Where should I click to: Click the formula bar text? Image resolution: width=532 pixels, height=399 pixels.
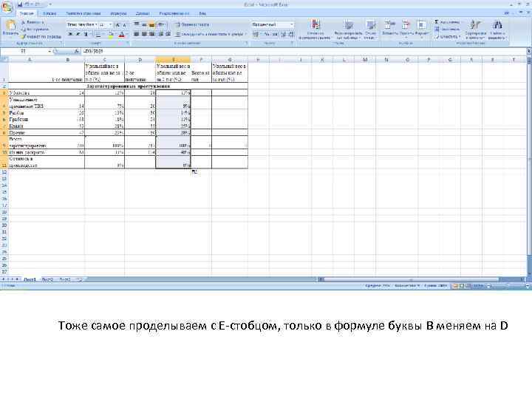click(93, 51)
